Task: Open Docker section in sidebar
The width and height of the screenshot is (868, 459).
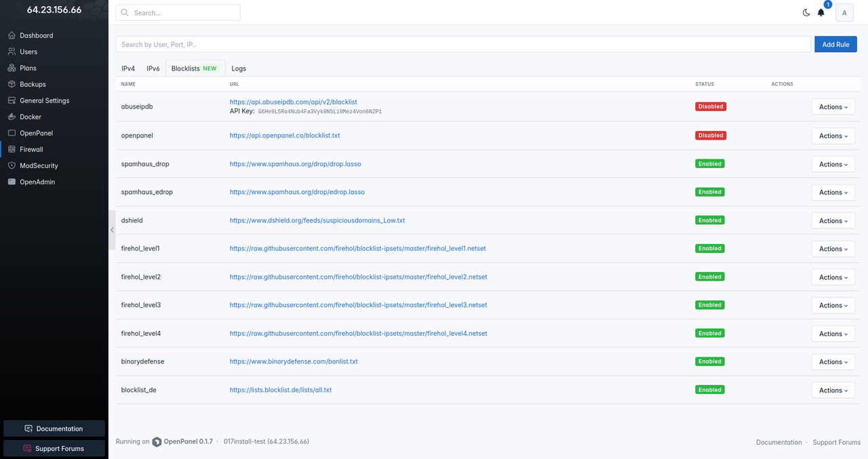Action: pyautogui.click(x=31, y=117)
